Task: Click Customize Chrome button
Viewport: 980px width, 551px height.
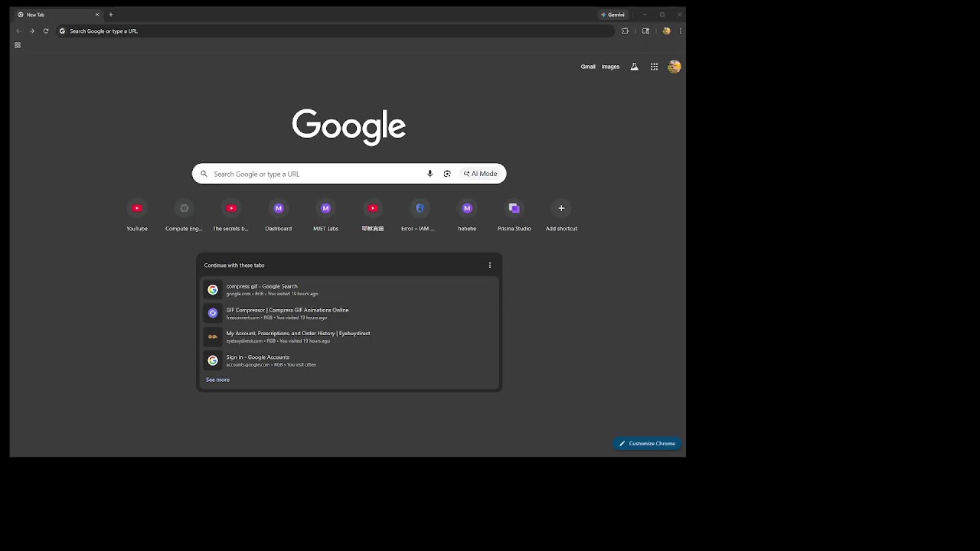Action: pos(647,443)
